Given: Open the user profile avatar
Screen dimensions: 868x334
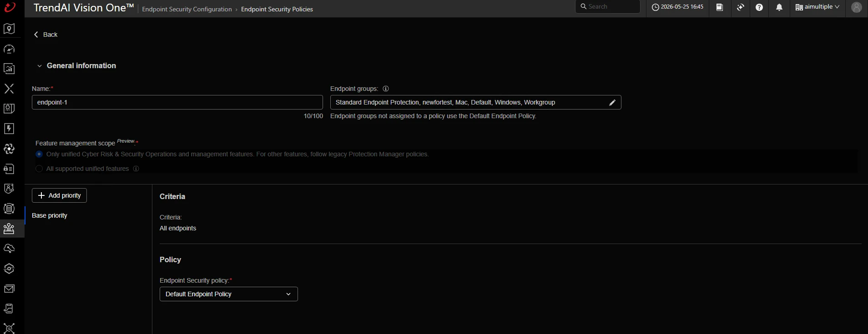Looking at the screenshot, I should [857, 7].
